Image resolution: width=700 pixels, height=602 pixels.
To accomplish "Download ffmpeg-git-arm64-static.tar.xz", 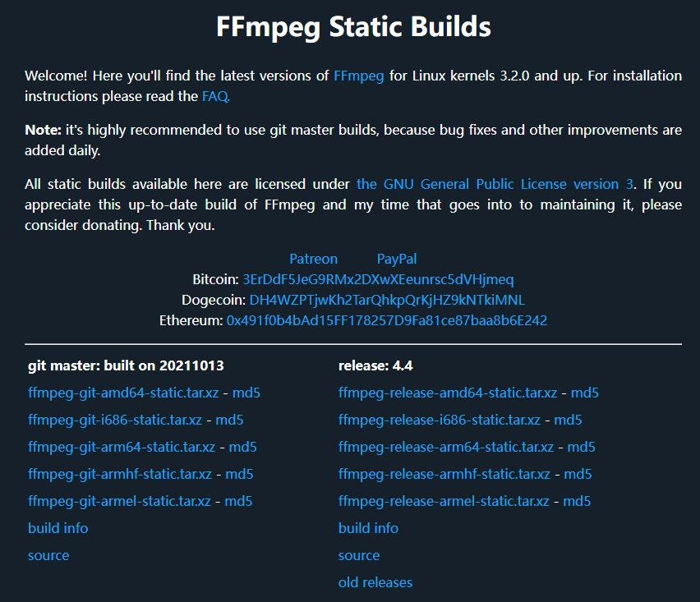I will 122,447.
